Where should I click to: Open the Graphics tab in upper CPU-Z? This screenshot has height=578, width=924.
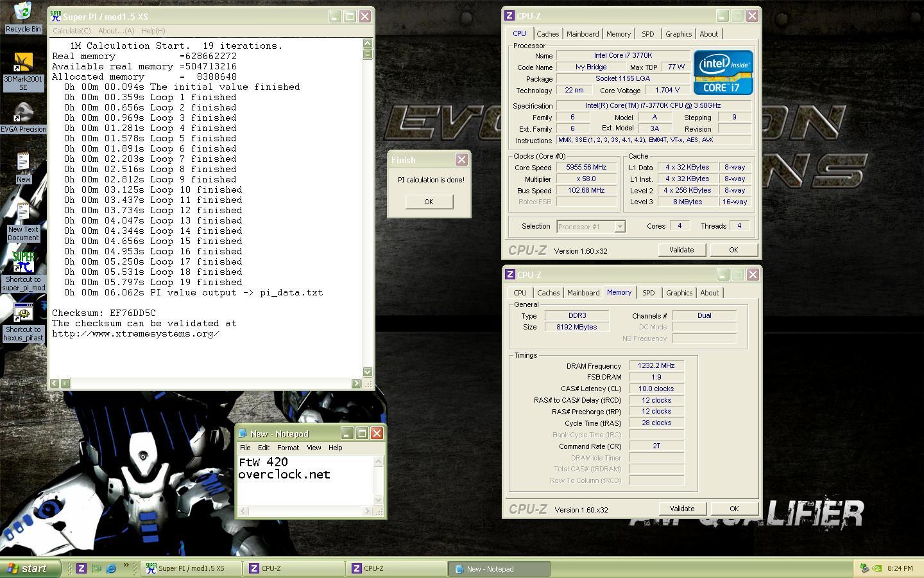(678, 34)
